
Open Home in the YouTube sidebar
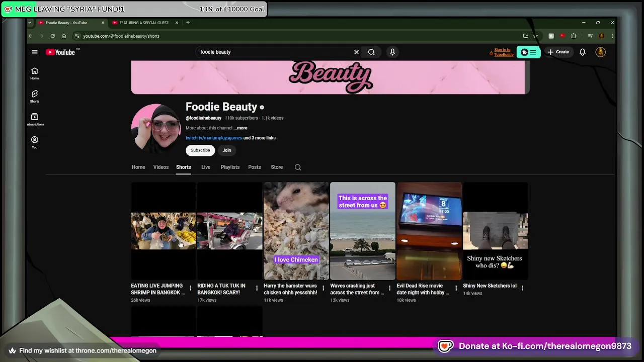click(34, 73)
